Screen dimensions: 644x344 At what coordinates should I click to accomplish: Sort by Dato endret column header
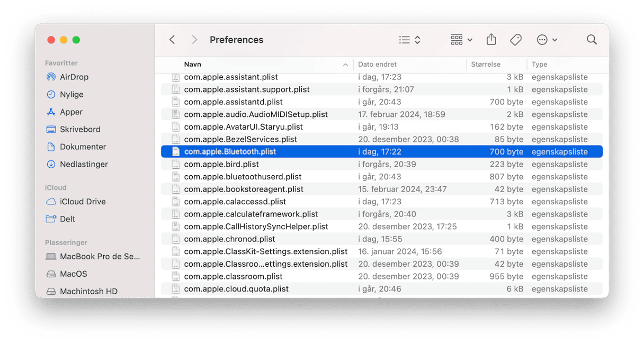point(377,65)
